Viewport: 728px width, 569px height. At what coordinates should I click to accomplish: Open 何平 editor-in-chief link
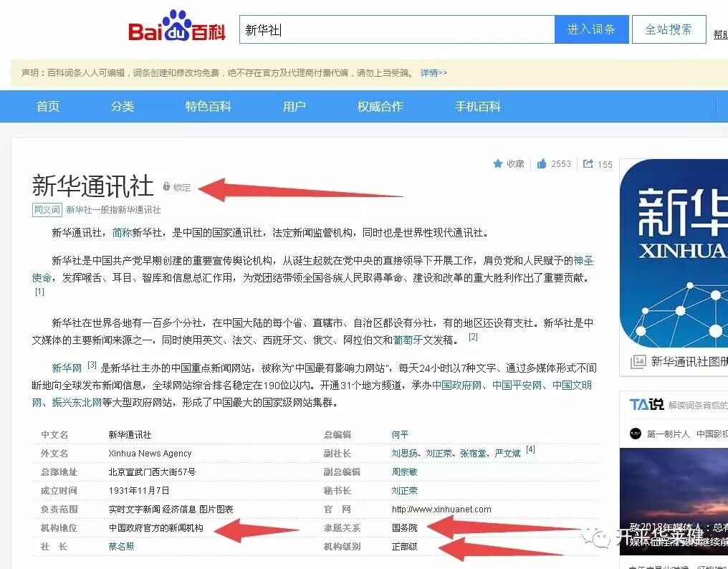point(401,435)
